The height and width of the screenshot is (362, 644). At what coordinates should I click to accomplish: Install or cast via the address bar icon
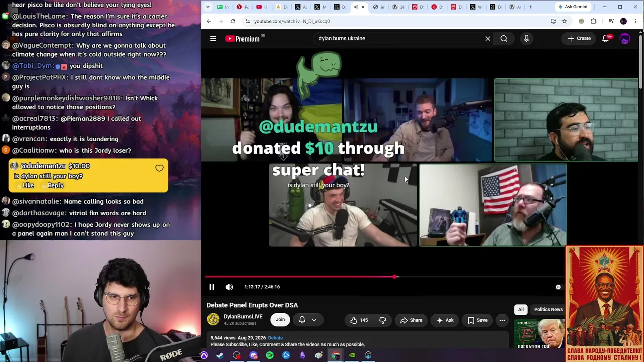coord(553,21)
